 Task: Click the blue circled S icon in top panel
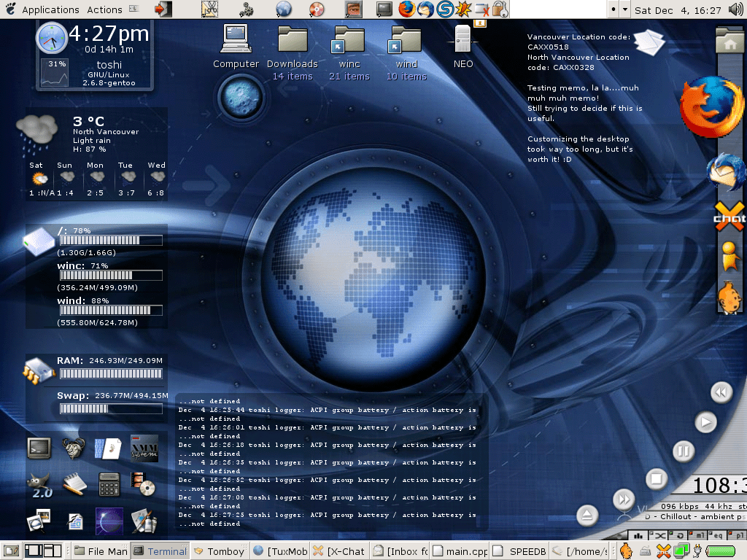point(444,9)
